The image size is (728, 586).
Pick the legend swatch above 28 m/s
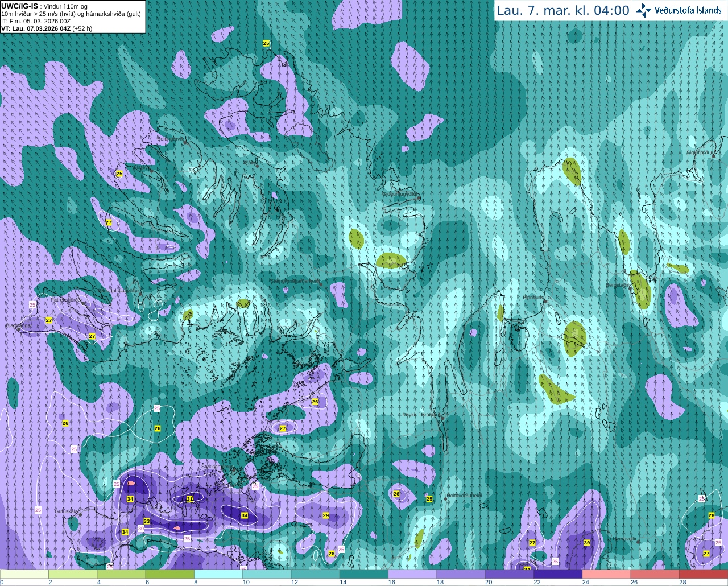(x=704, y=574)
